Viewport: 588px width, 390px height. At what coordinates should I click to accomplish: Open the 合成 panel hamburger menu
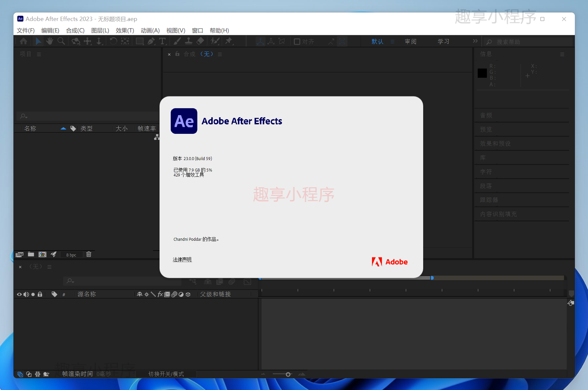(x=220, y=54)
